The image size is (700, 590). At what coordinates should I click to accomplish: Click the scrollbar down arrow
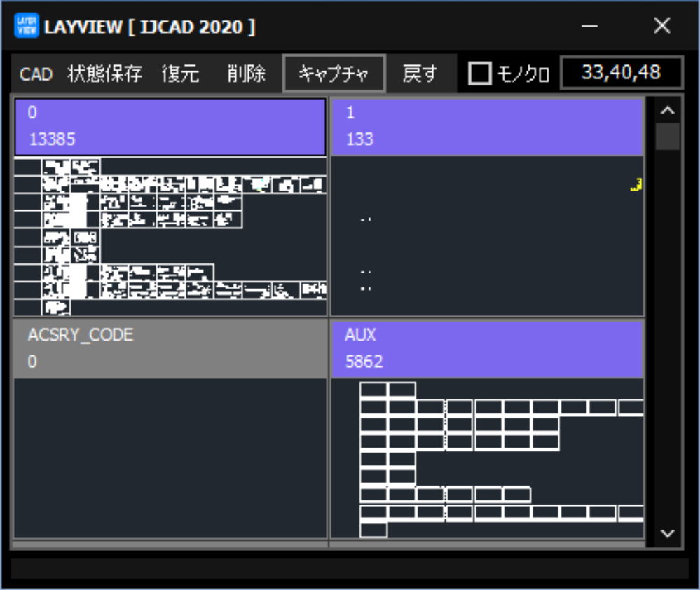tap(667, 534)
